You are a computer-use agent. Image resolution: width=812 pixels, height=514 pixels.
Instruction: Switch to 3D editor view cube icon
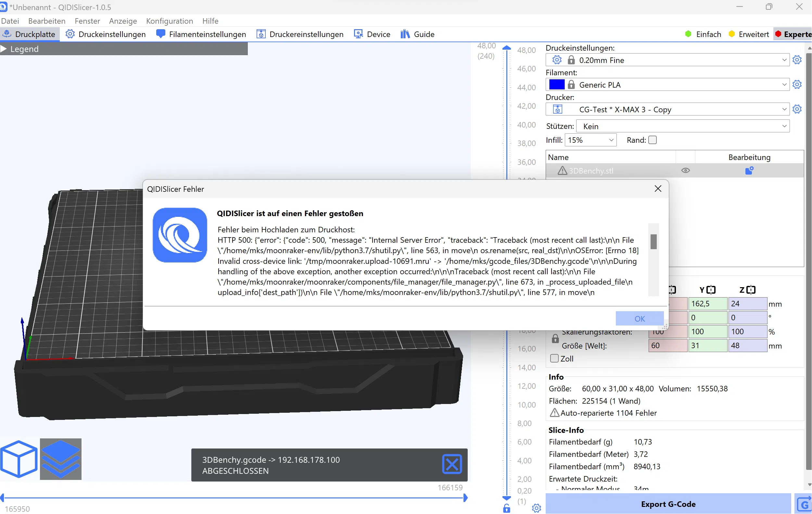pos(19,459)
